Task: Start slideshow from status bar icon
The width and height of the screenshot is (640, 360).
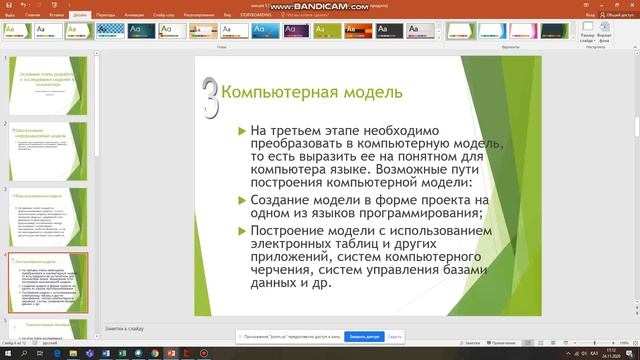Action: click(566, 343)
